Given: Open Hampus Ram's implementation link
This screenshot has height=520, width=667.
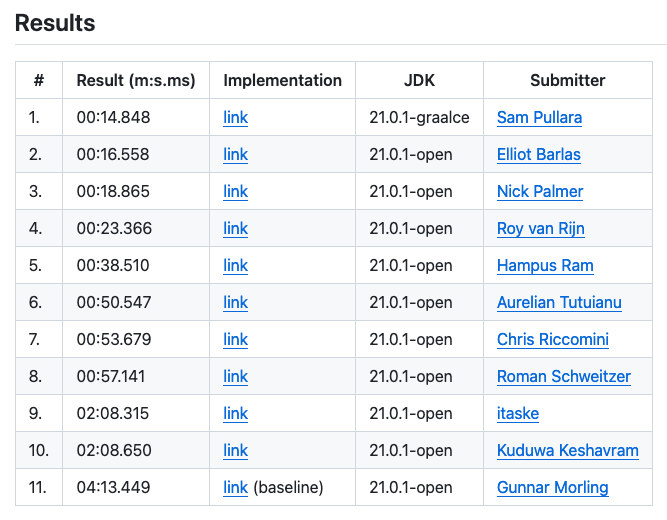Looking at the screenshot, I should click(x=235, y=266).
